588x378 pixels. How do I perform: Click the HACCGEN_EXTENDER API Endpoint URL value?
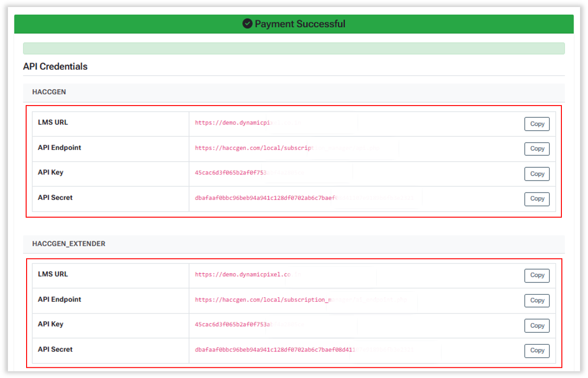300,300
